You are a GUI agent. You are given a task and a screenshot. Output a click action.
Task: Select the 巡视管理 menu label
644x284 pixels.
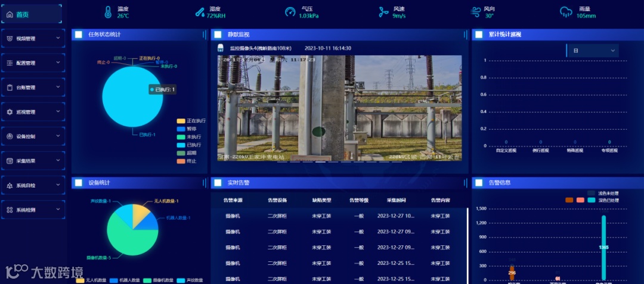(x=26, y=113)
